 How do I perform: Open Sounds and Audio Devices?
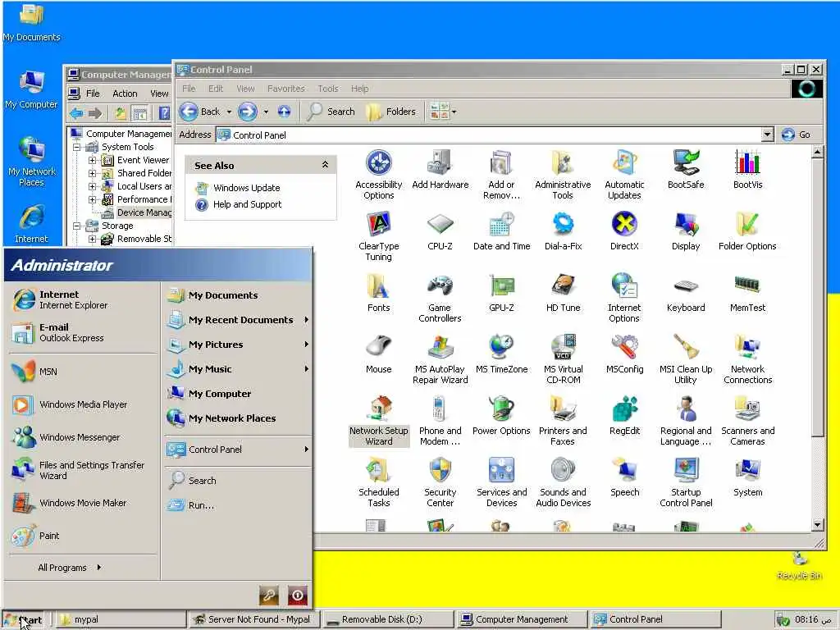(563, 482)
